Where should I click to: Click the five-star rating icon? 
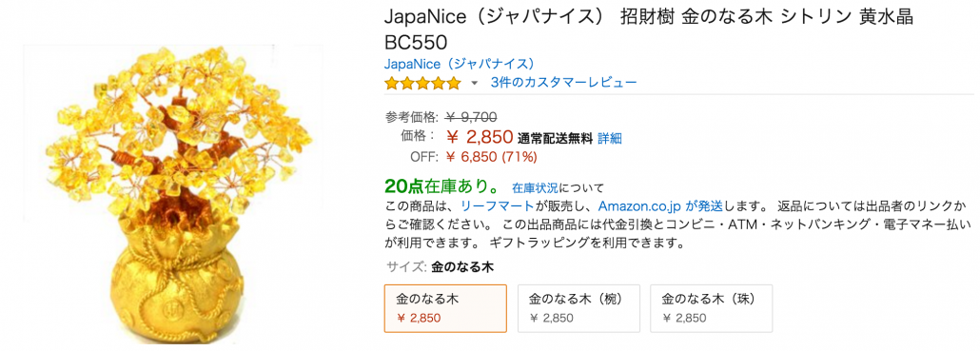pyautogui.click(x=422, y=83)
